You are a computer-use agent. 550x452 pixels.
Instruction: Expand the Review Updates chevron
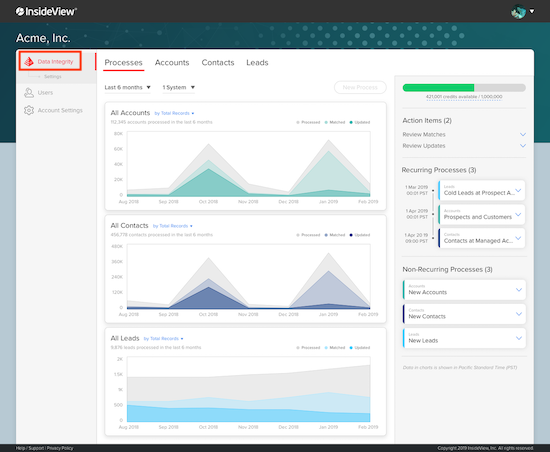point(523,146)
